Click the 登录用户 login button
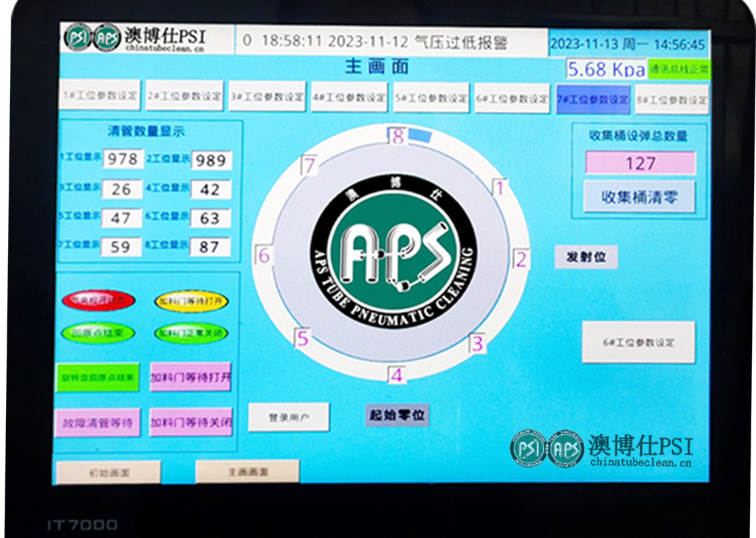Screen dimensions: 756x538 (288, 417)
